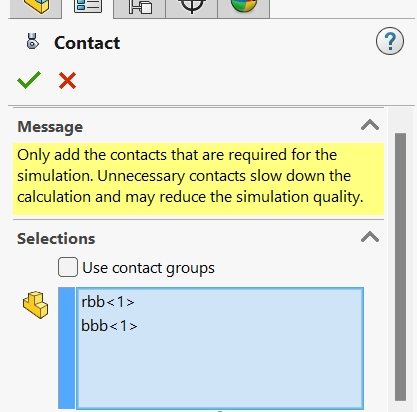
Task: Click the Contact title icon
Action: coord(32,42)
